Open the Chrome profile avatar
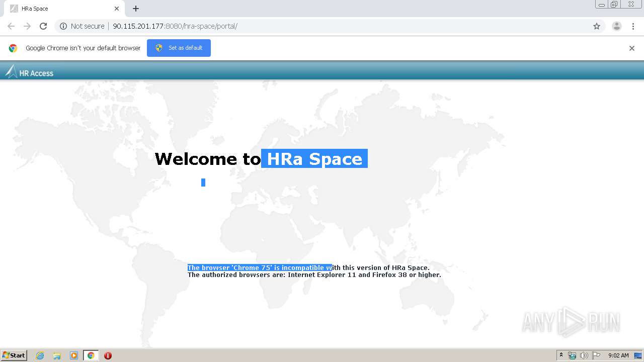This screenshot has height=362, width=644. [617, 26]
